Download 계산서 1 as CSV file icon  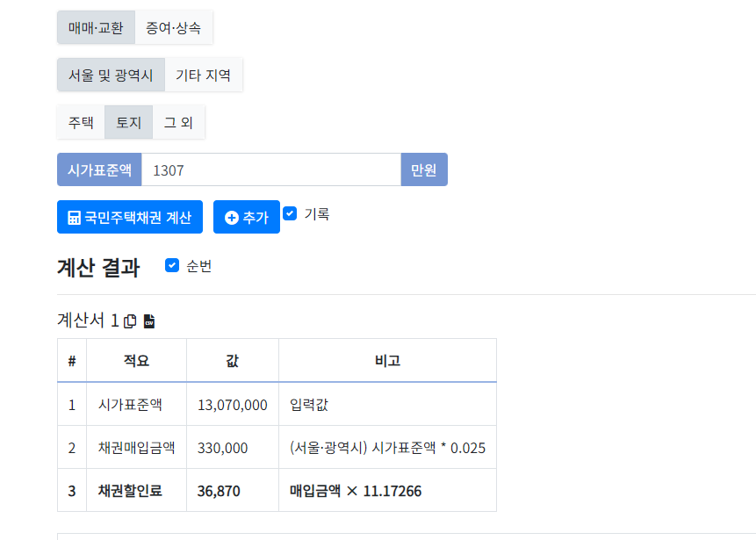click(149, 321)
